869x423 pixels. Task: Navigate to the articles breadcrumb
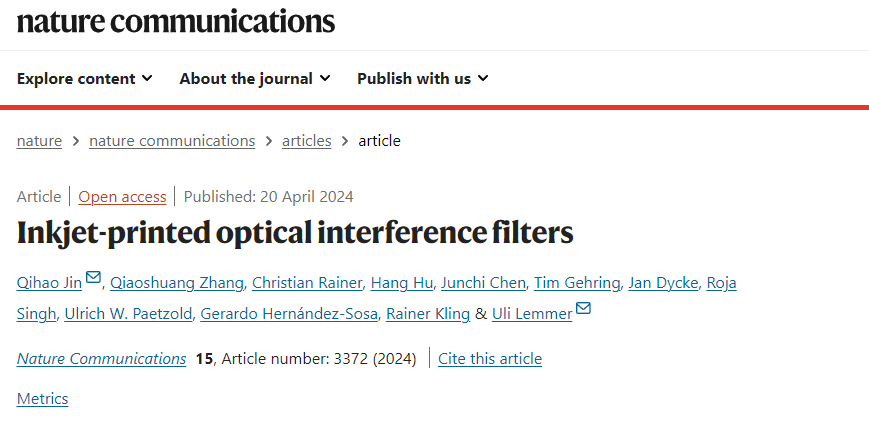coord(306,141)
